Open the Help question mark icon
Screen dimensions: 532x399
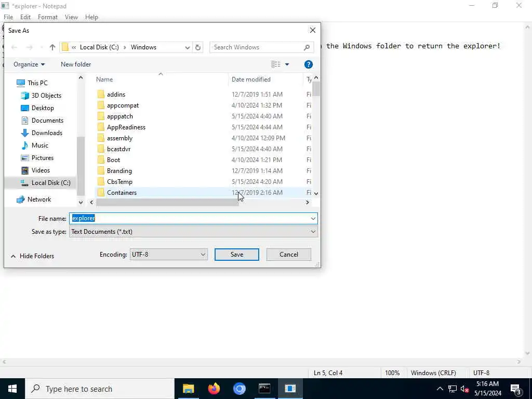(309, 64)
